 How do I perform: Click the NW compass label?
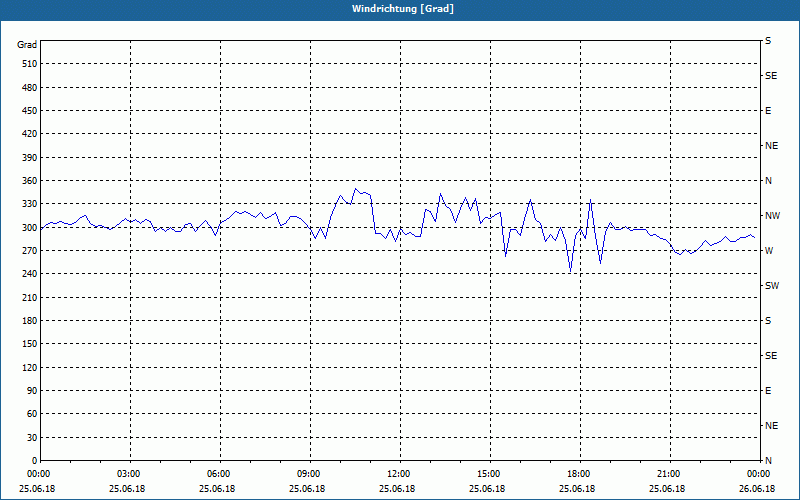(772, 216)
